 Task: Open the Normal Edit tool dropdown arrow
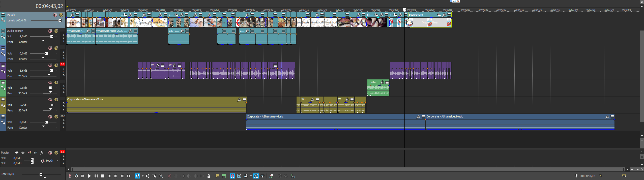point(142,176)
